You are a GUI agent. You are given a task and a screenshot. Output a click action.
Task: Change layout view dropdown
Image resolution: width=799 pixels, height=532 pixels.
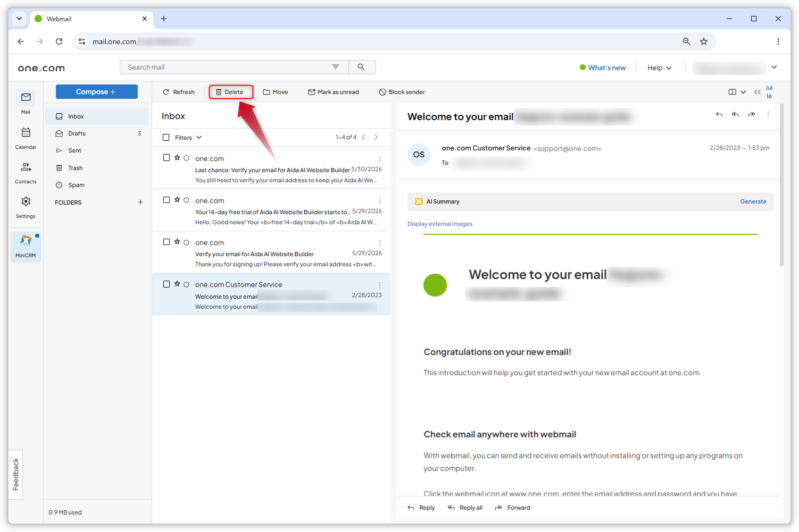737,92
